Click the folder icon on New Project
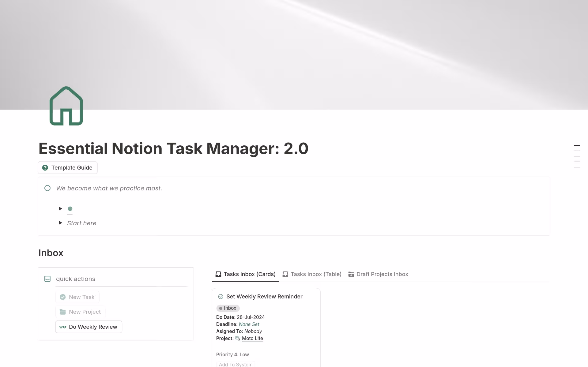The height and width of the screenshot is (367, 588). 62,312
